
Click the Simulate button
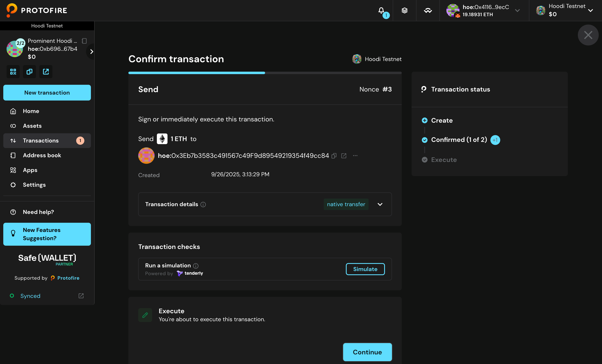[x=365, y=269]
